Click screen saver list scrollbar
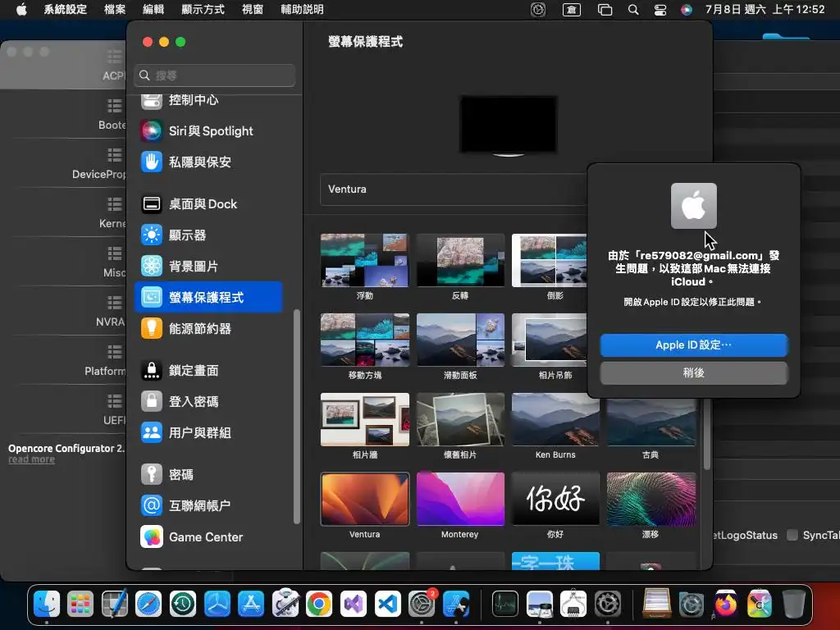The width and height of the screenshot is (840, 630). [x=706, y=434]
